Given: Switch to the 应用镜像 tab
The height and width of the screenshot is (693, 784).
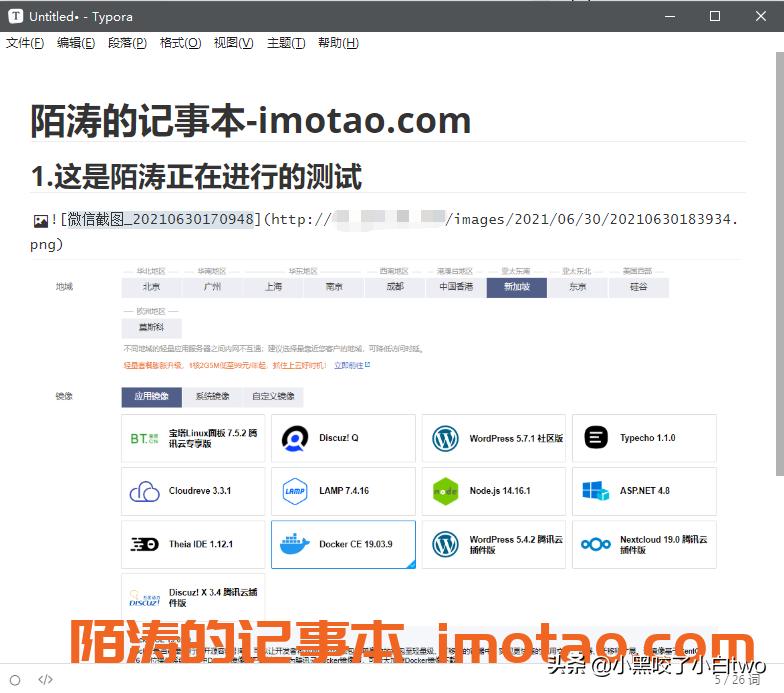Looking at the screenshot, I should pos(152,396).
